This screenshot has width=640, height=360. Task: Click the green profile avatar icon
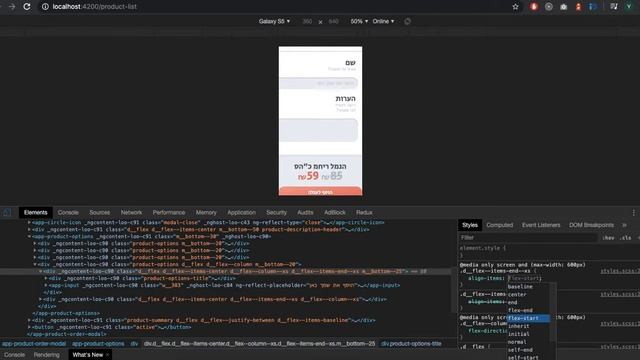[x=629, y=7]
